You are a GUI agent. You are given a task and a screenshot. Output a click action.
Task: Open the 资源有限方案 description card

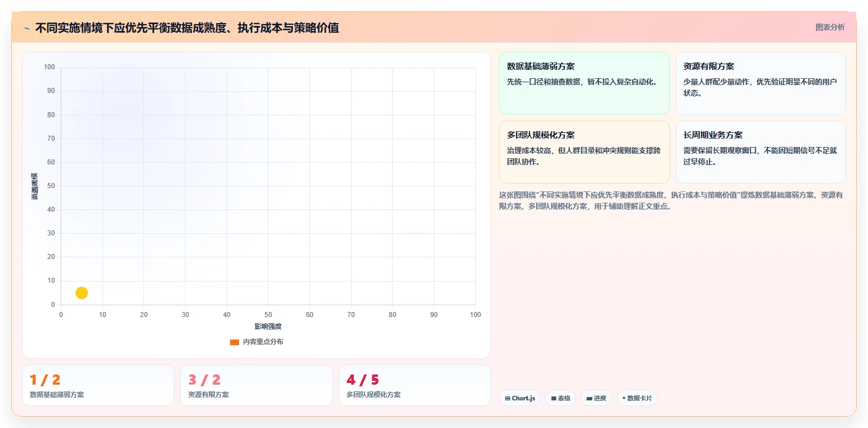click(x=761, y=83)
